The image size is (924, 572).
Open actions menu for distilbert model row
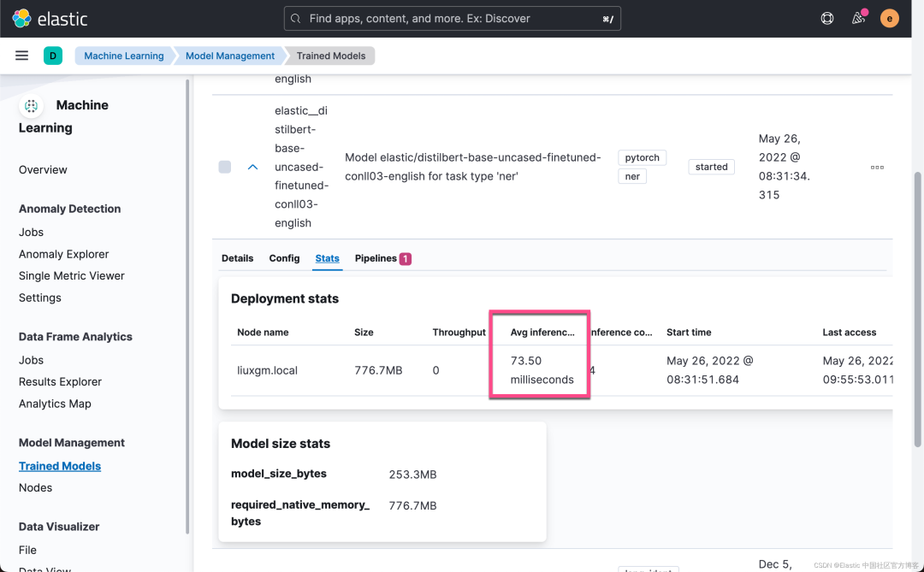coord(877,168)
